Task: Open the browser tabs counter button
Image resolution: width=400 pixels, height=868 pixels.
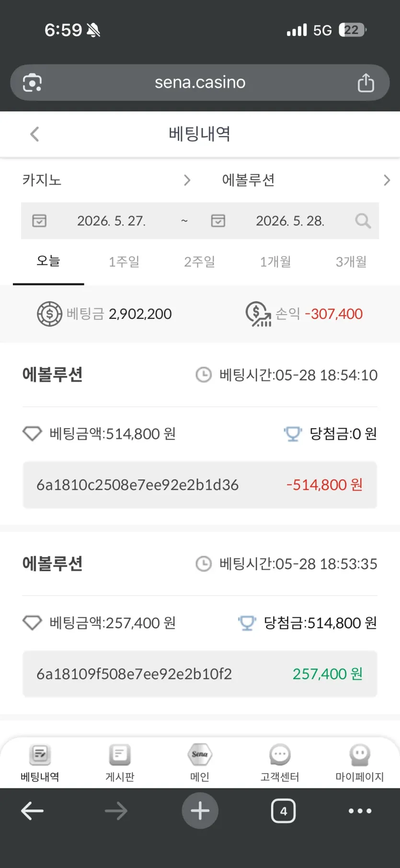Action: (x=283, y=811)
